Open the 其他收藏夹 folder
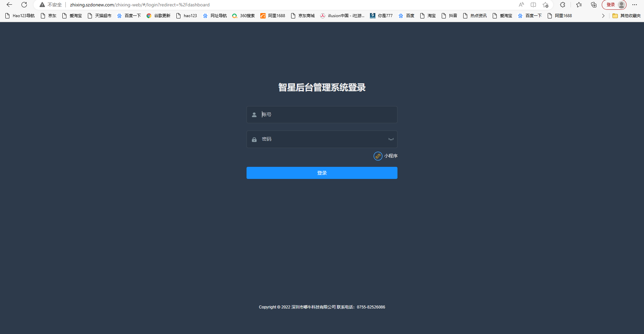644x334 pixels. click(x=627, y=16)
